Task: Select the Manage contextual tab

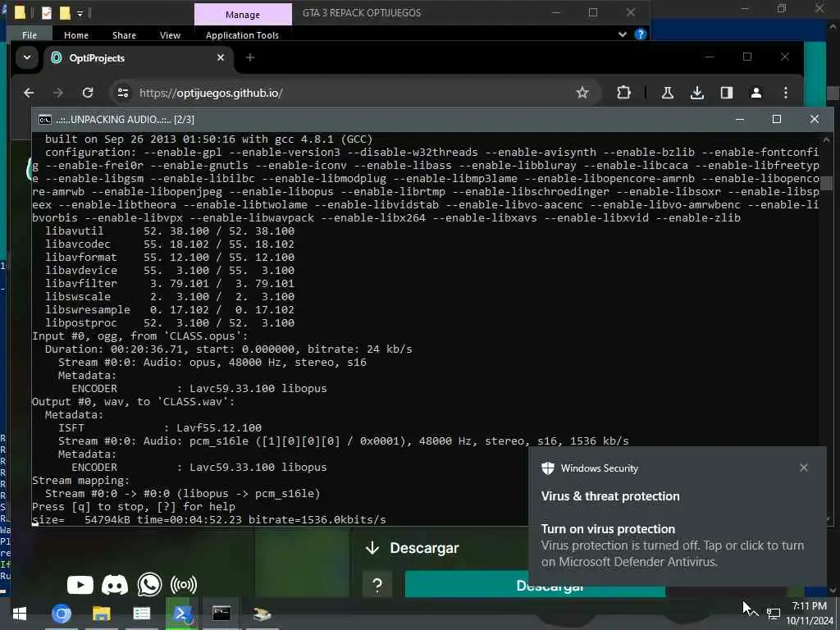Action: pos(243,15)
